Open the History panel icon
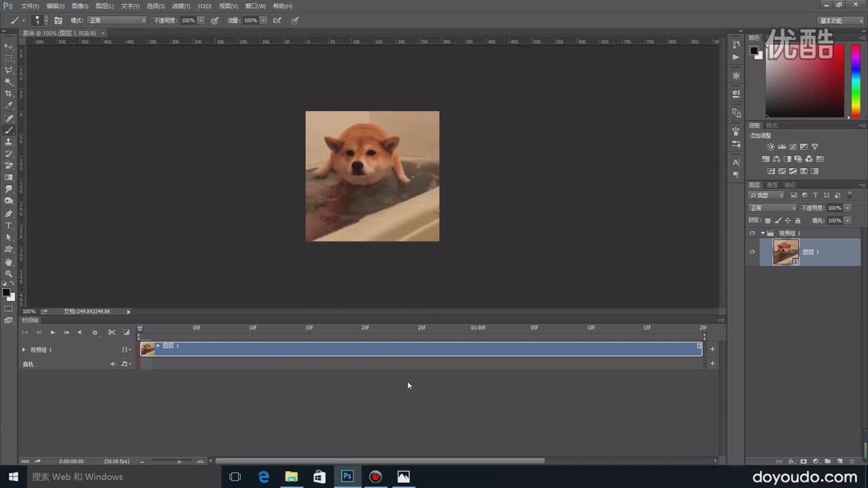This screenshot has width=868, height=488. 736,45
